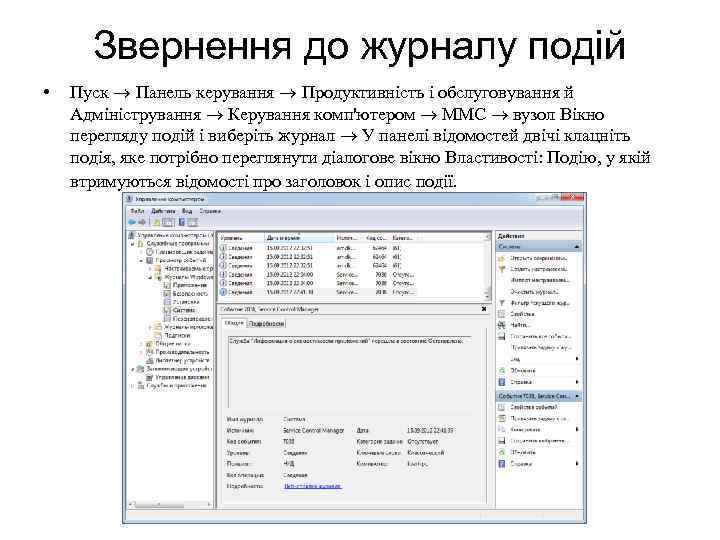Sort by the Уровень column header
The width and height of the screenshot is (720, 540).
[242, 238]
